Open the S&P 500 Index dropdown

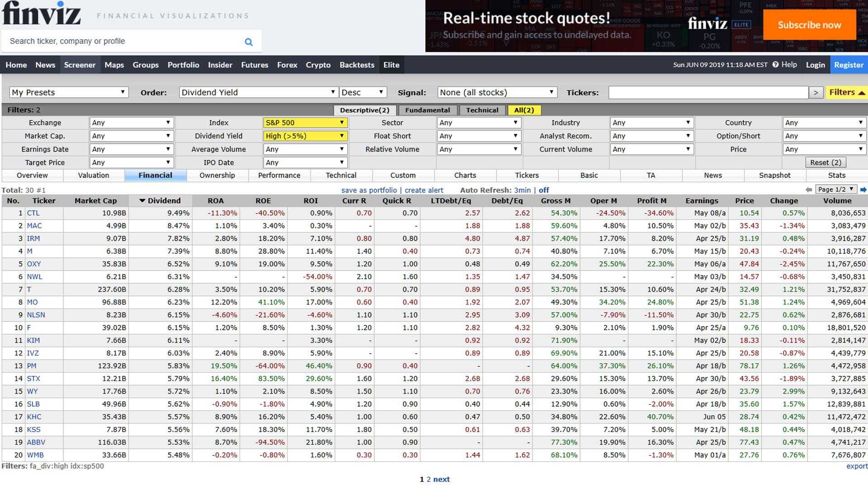click(x=305, y=123)
